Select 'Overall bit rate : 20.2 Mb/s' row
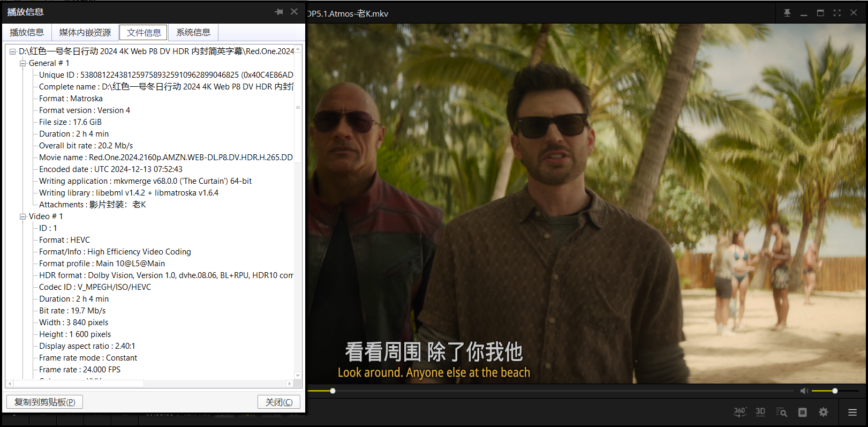Viewport: 868px width, 427px height. 86,146
